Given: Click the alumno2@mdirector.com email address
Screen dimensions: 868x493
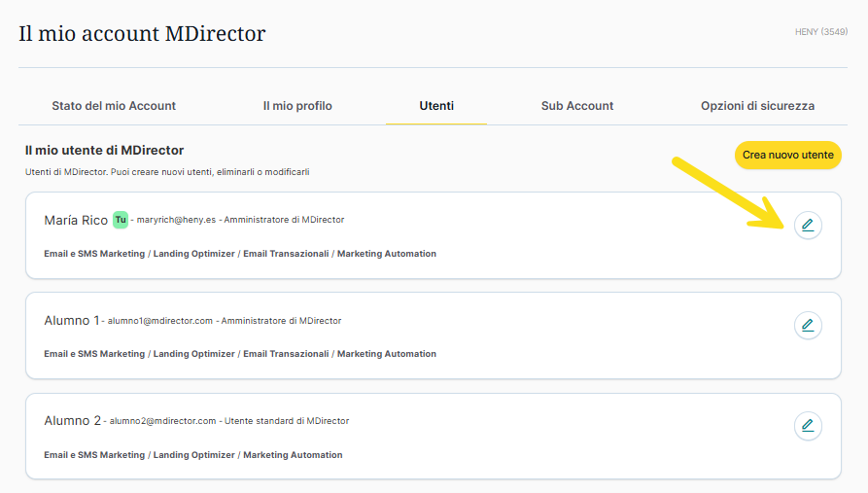Looking at the screenshot, I should (x=161, y=421).
